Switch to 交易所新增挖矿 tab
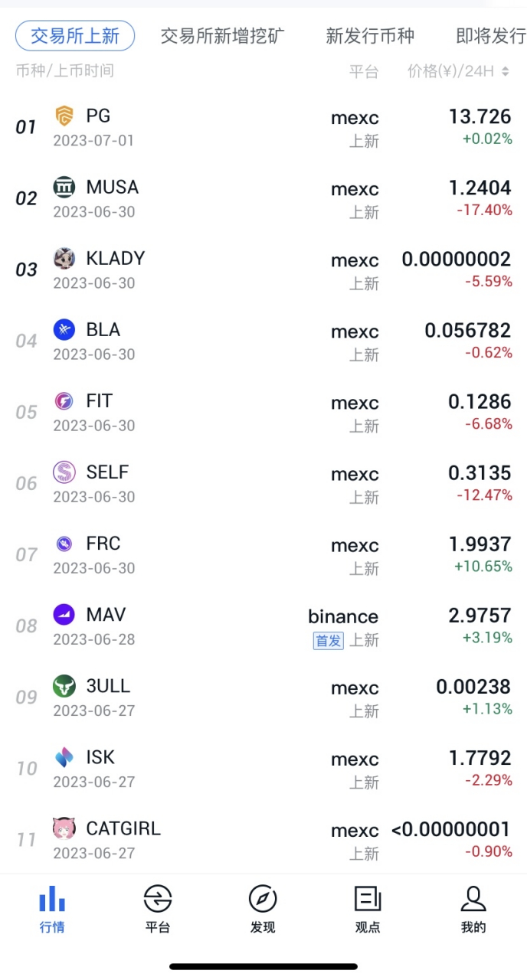Screen dimensions: 527x980 pos(223,35)
